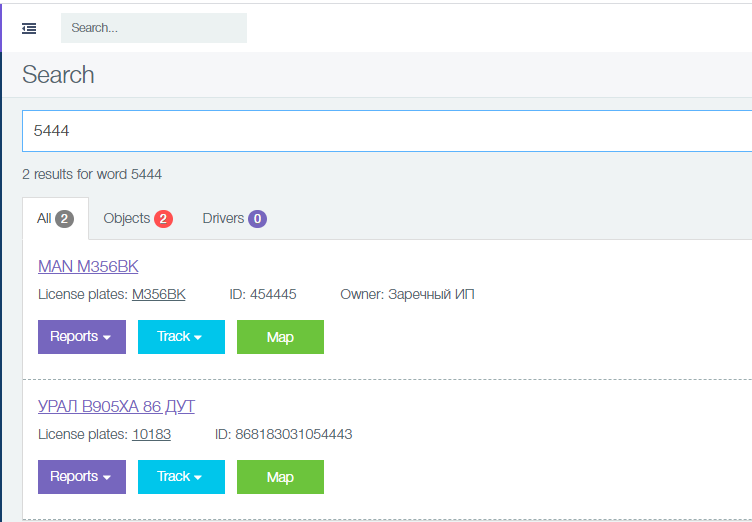Expand Reports dropdown for MAN M356BK

pos(81,337)
